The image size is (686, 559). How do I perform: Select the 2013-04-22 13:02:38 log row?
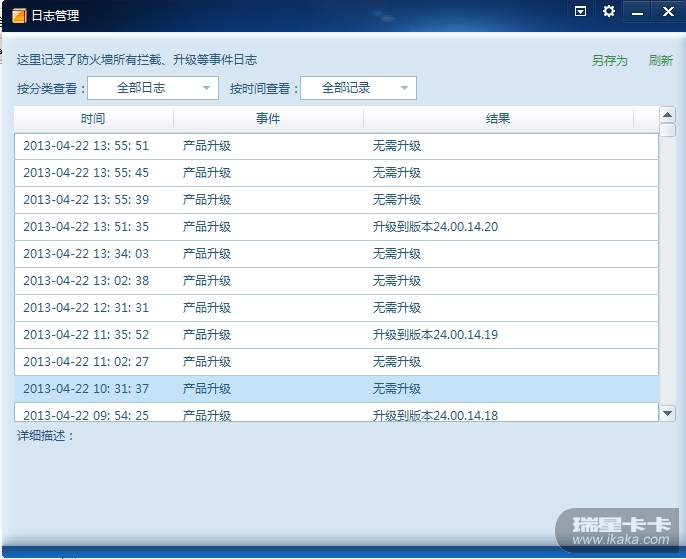(x=336, y=281)
